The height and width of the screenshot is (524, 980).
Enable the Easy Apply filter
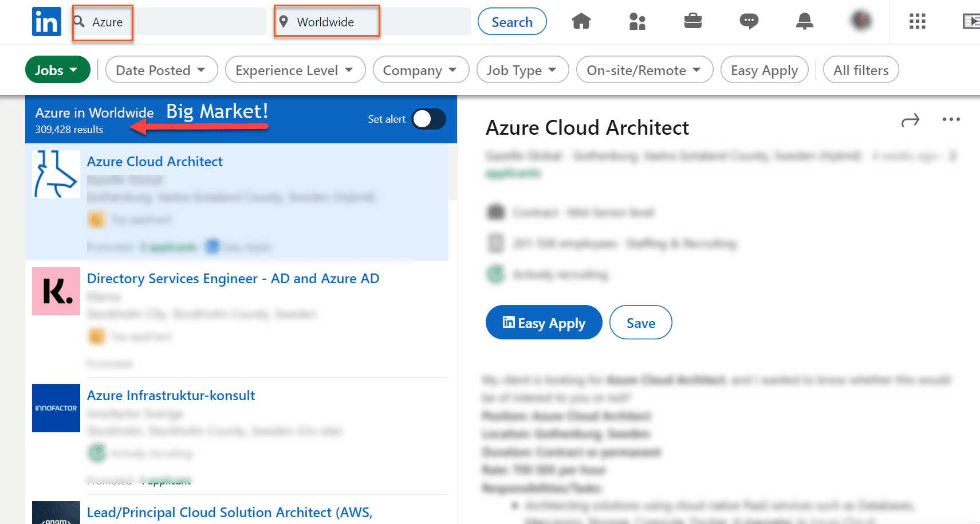pyautogui.click(x=764, y=70)
